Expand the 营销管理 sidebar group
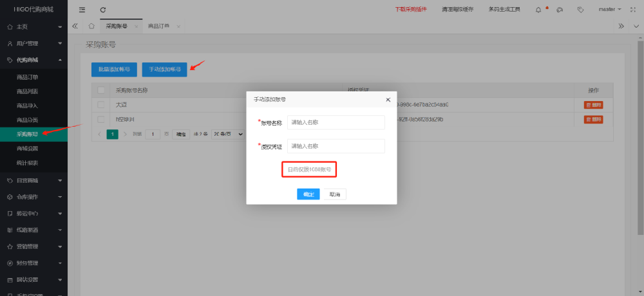 [33, 246]
